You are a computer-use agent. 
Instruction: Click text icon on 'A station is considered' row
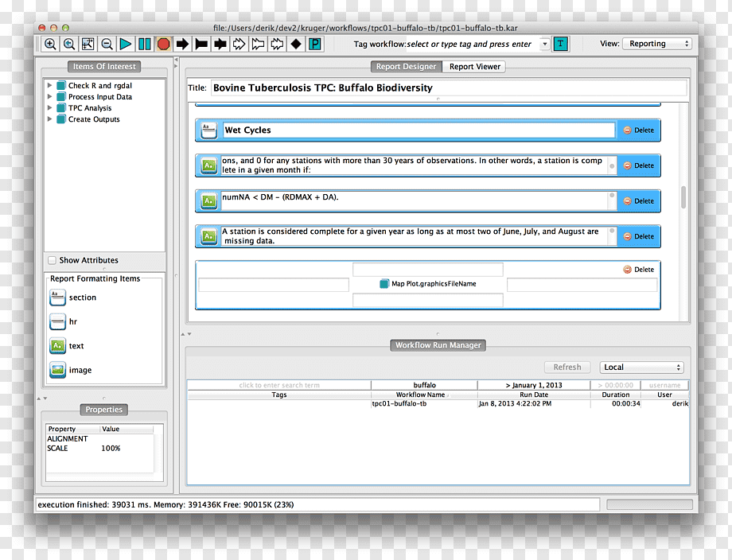(208, 236)
